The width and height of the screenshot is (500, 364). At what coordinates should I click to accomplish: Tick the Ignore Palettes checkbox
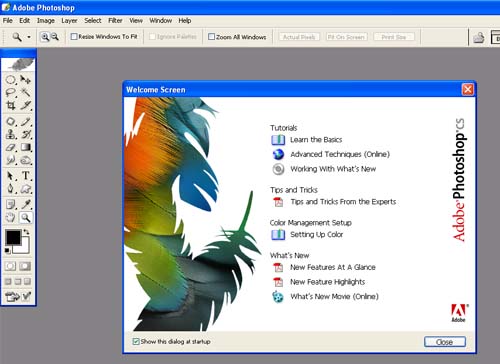click(152, 37)
